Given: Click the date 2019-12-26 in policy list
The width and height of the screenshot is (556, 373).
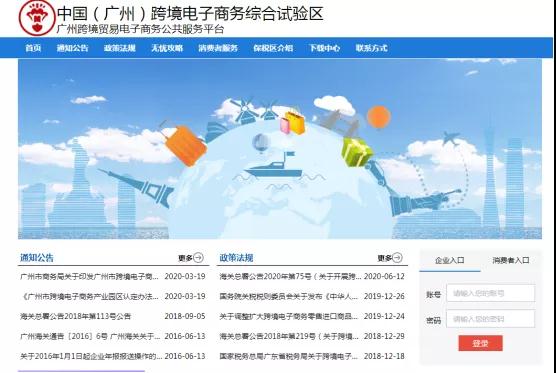Looking at the screenshot, I should point(384,296).
